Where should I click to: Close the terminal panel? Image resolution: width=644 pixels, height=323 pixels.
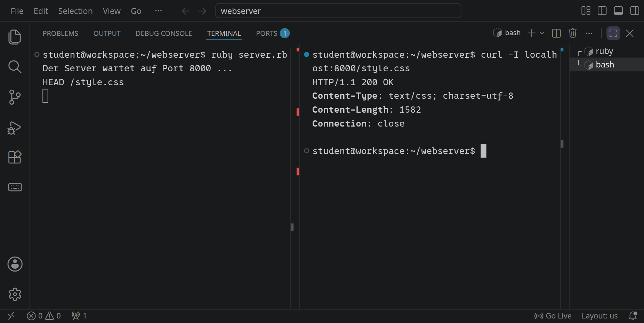point(629,33)
